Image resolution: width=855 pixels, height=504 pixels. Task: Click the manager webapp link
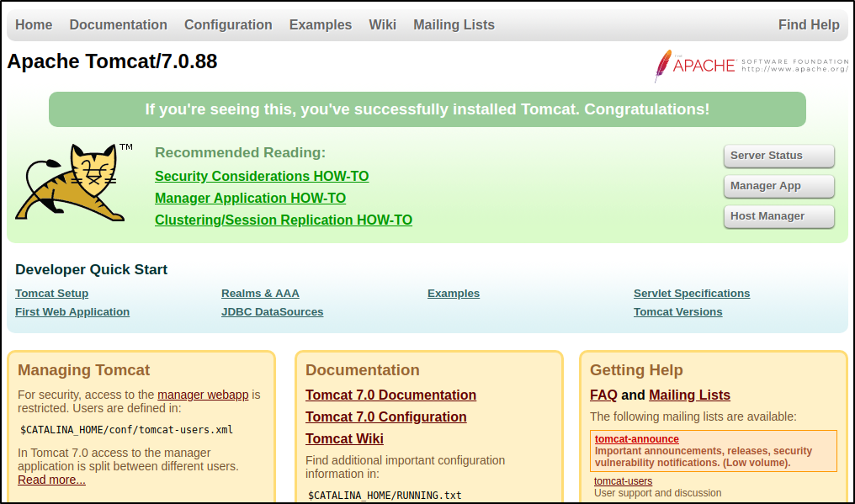[203, 395]
